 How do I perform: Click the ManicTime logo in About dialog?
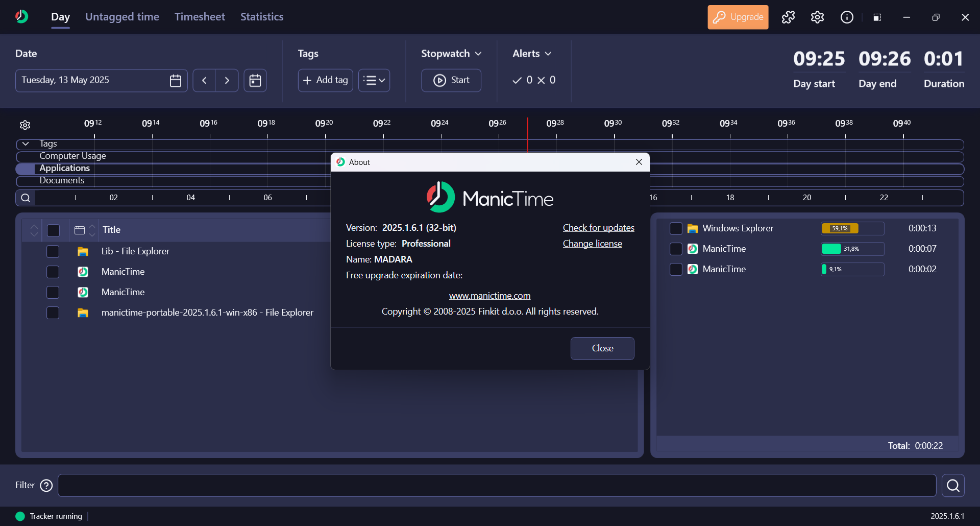pyautogui.click(x=489, y=197)
